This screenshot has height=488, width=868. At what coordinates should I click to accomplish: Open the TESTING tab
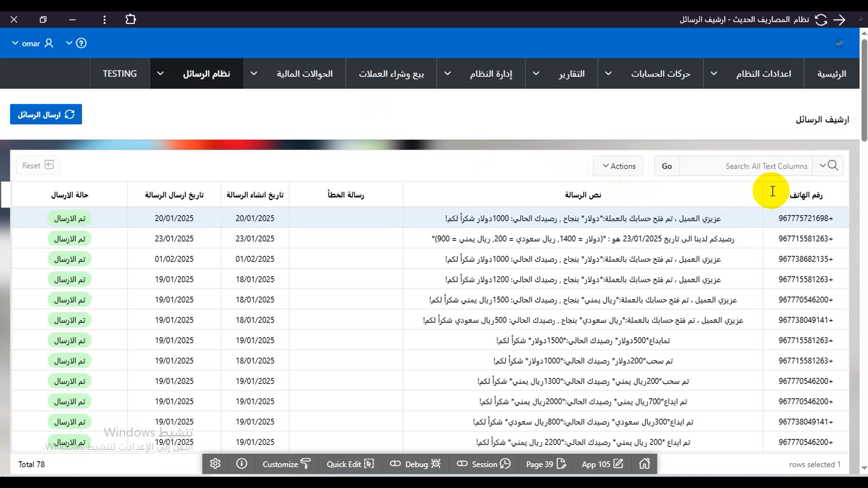[x=120, y=74]
